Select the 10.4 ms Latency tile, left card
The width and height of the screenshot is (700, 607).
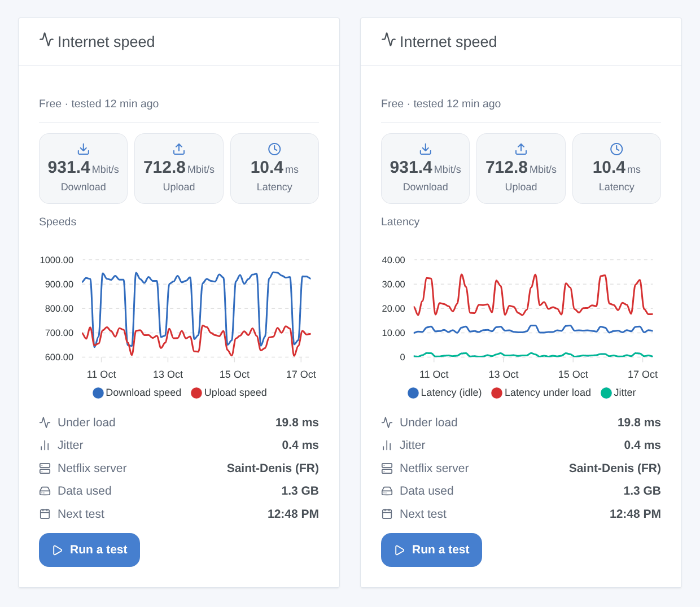coord(274,168)
